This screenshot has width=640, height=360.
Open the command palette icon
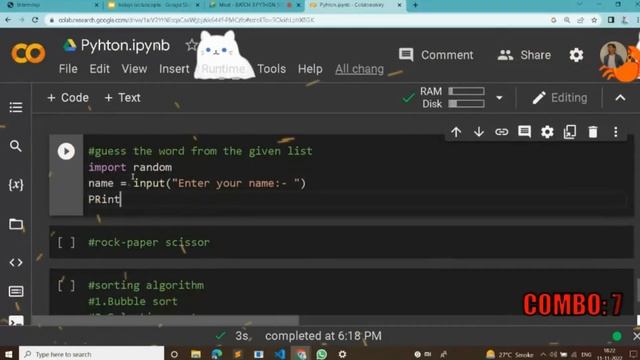16,291
